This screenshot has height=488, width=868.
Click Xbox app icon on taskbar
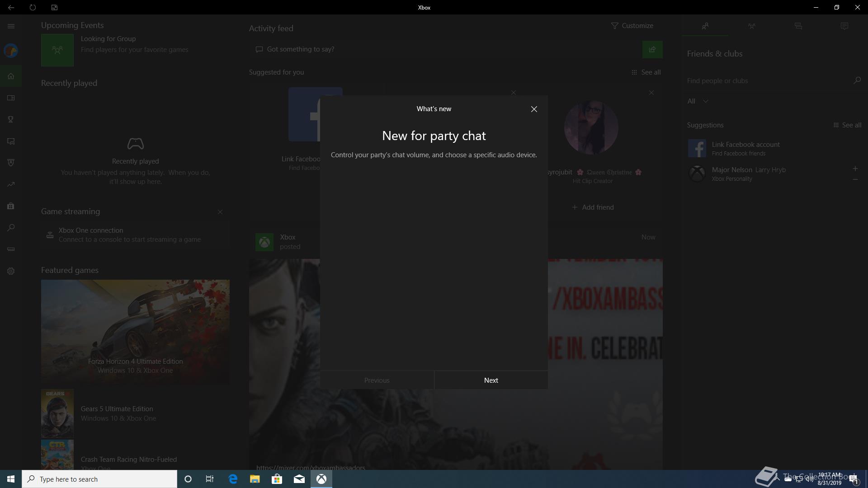(321, 479)
